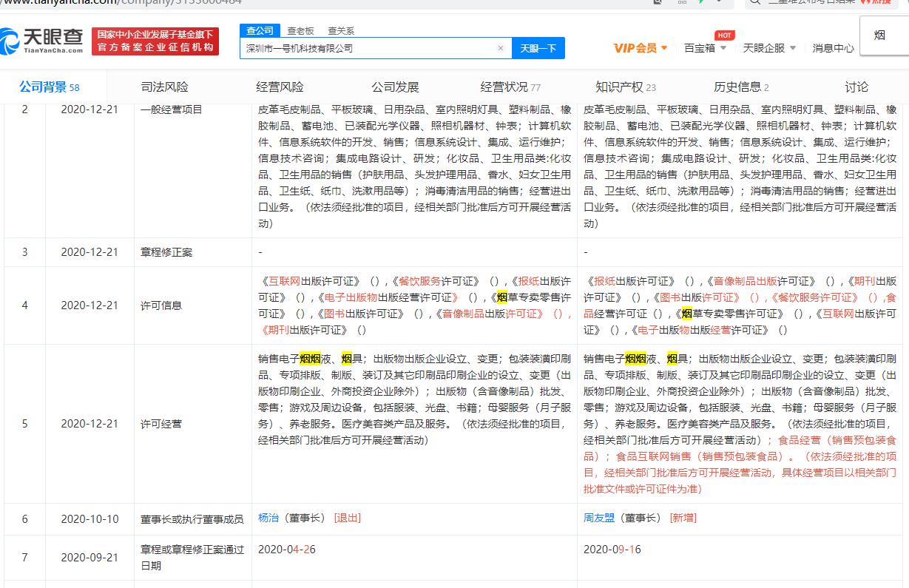Clear the company search box
Image resolution: width=909 pixels, height=588 pixels.
pos(500,48)
